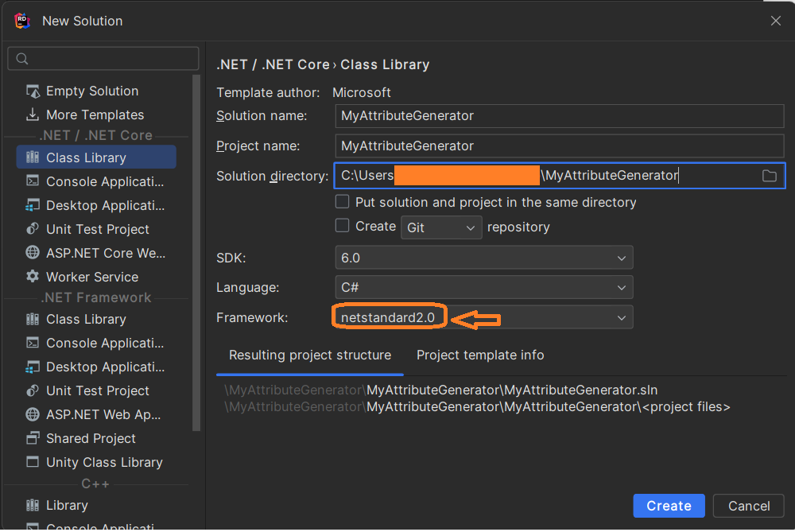The width and height of the screenshot is (795, 532).
Task: Pick .NET Framework Unit Test Project icon
Action: point(33,390)
